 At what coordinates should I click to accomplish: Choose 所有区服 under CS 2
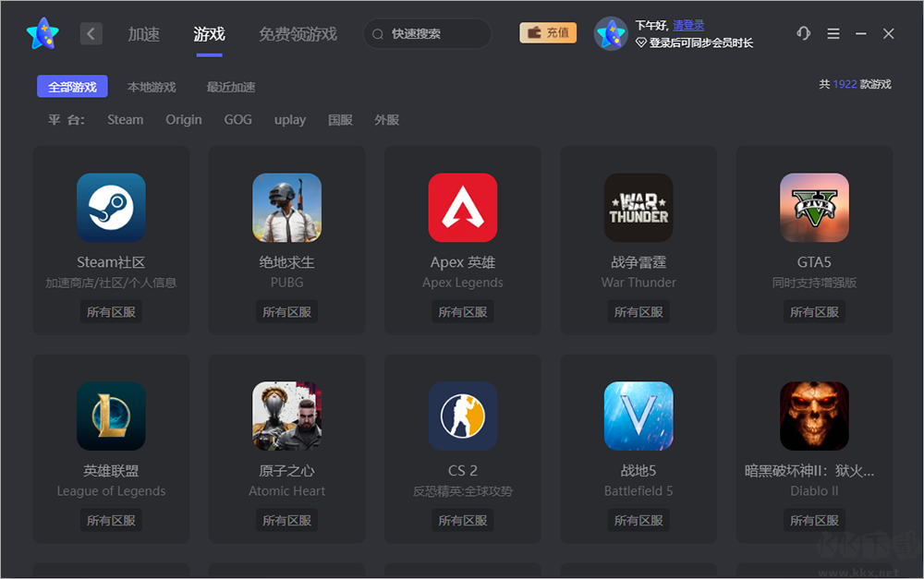tap(463, 520)
